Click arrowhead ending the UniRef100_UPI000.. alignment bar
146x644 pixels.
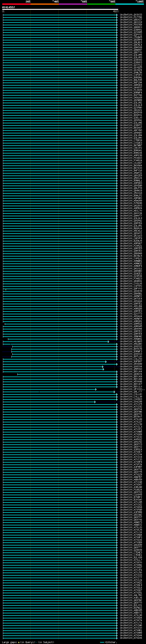(x=96, y=389)
